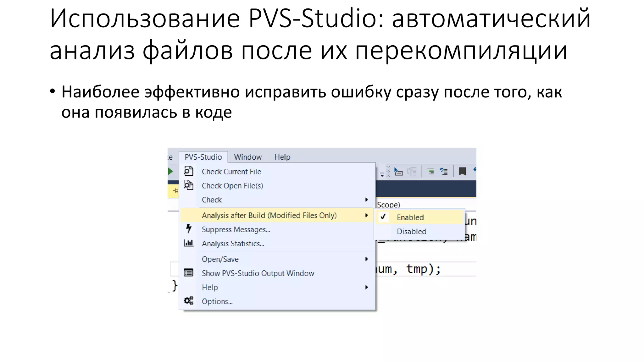This screenshot has width=644, height=362.
Task: Click the green Start debugging arrow
Action: pos(170,171)
